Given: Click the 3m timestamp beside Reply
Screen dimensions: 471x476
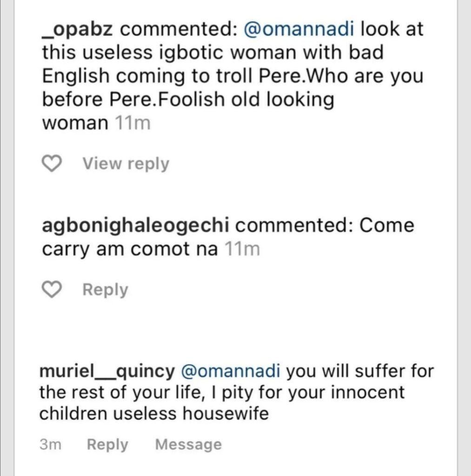Looking at the screenshot, I should 51,444.
